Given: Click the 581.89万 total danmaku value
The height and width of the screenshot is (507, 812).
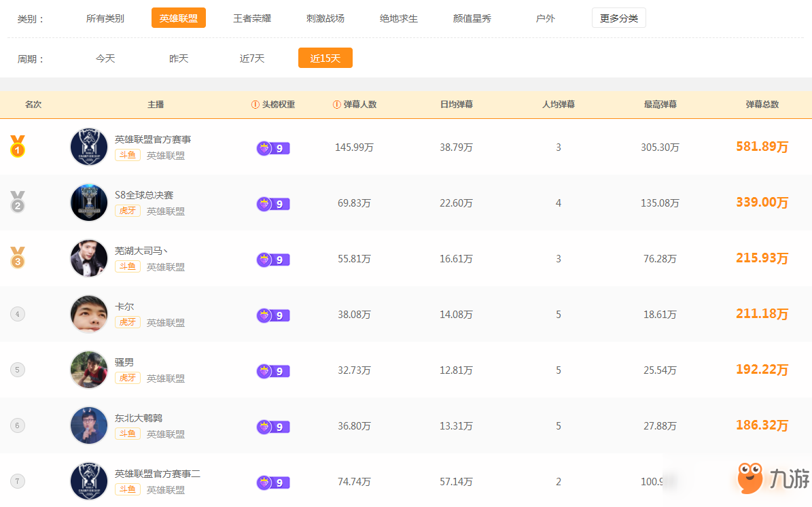Looking at the screenshot, I should pyautogui.click(x=762, y=147).
